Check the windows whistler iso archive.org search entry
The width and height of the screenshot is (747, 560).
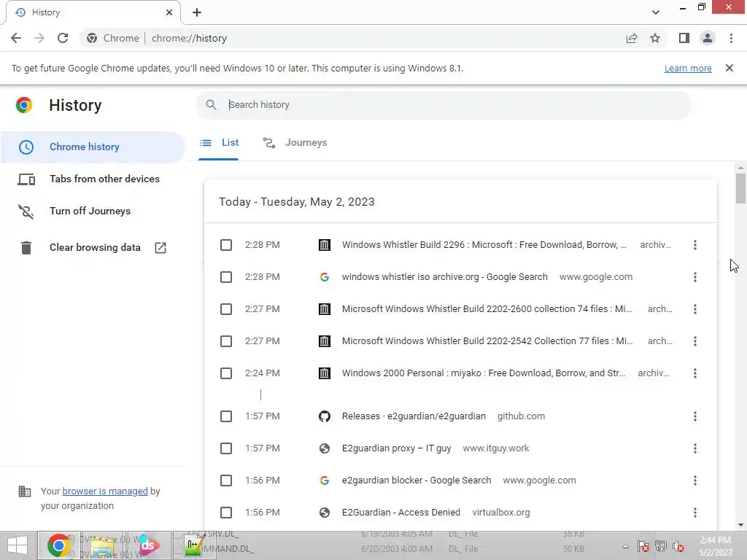(x=226, y=277)
